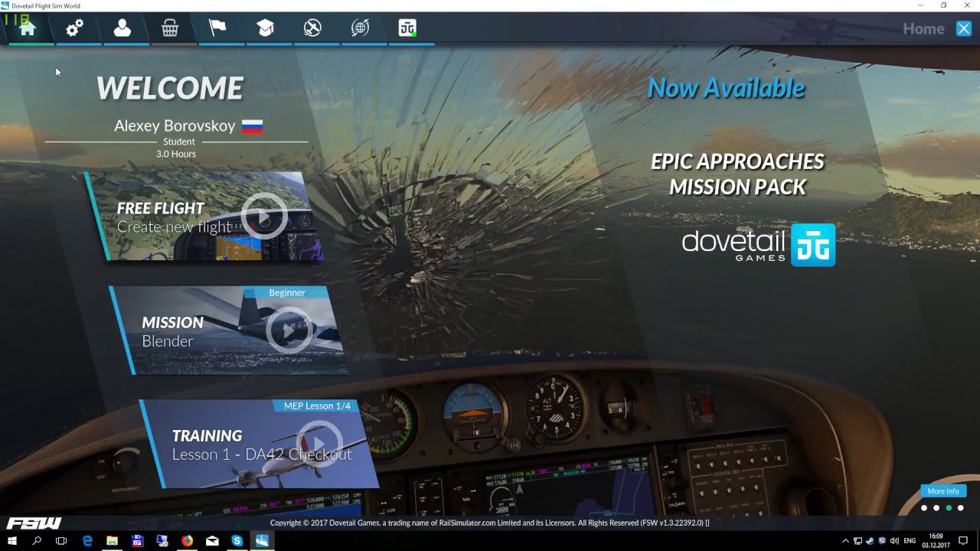Click the More Info button
This screenshot has height=551, width=980.
coord(943,491)
